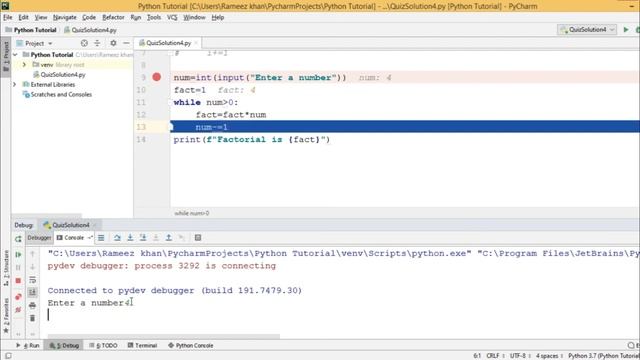Open the VCS menu
Image resolution: width=640 pixels, height=360 pixels.
click(x=172, y=17)
